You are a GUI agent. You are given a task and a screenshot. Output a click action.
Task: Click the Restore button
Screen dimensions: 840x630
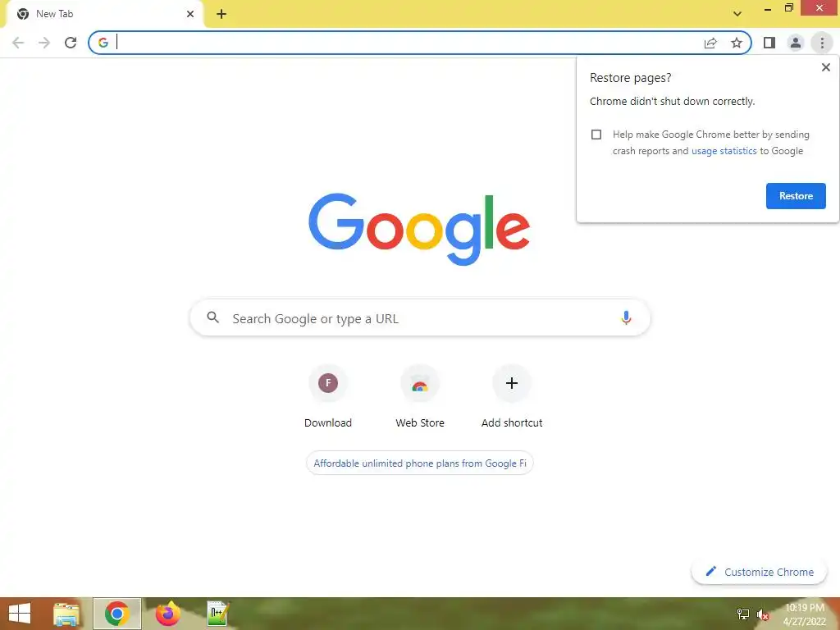pyautogui.click(x=796, y=196)
